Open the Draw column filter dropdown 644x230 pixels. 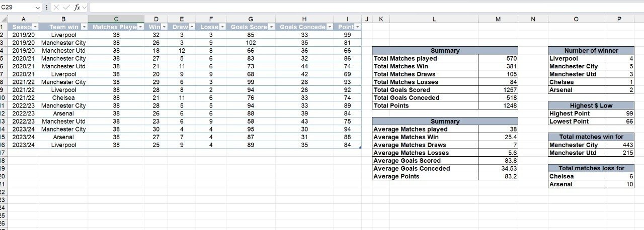192,27
